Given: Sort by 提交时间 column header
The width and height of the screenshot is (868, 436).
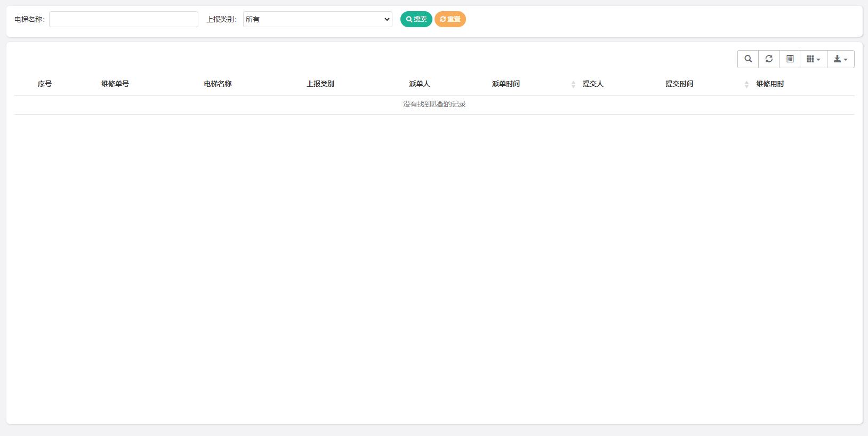Looking at the screenshot, I should 679,84.
